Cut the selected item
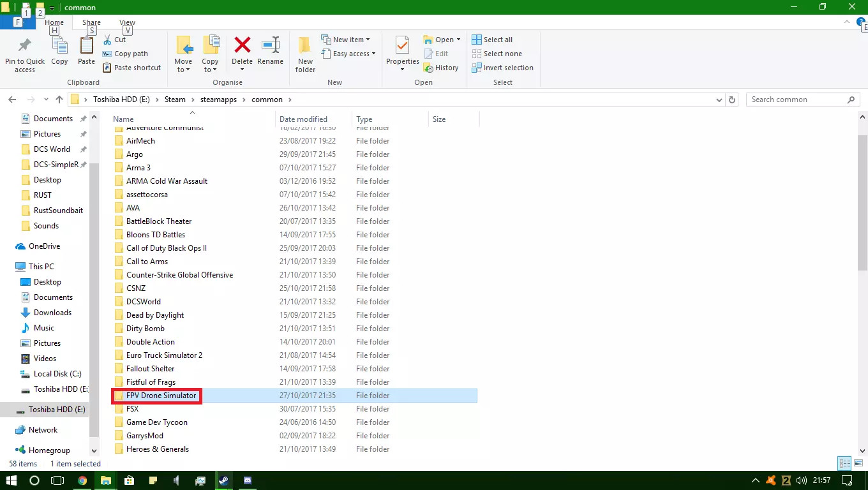The image size is (868, 490). pyautogui.click(x=114, y=40)
